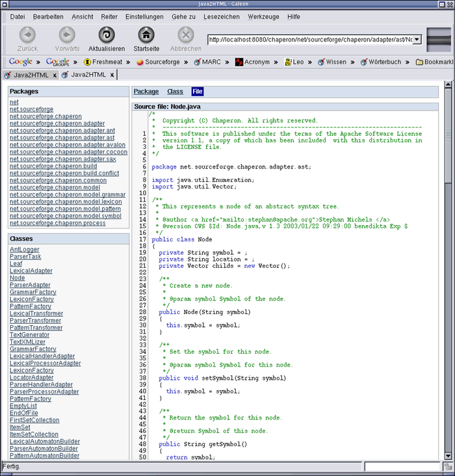Open the URL history dropdown arrow
455x476 pixels.
[417, 40]
